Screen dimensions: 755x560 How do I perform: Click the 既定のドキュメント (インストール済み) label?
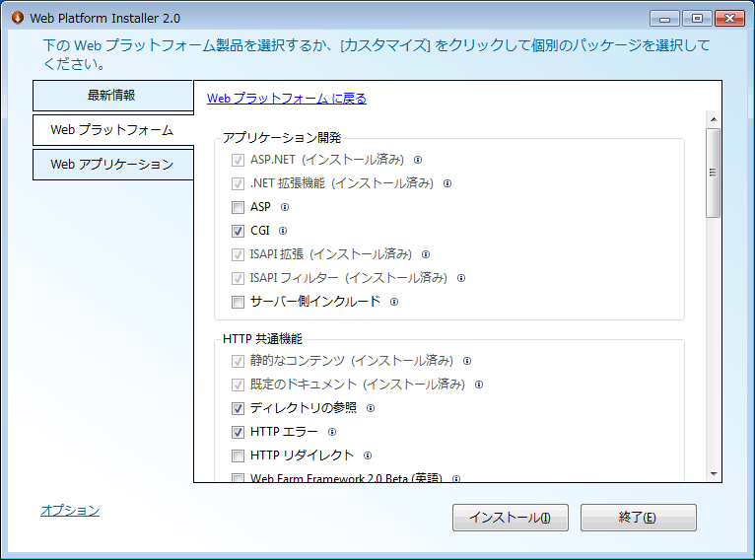coord(358,385)
